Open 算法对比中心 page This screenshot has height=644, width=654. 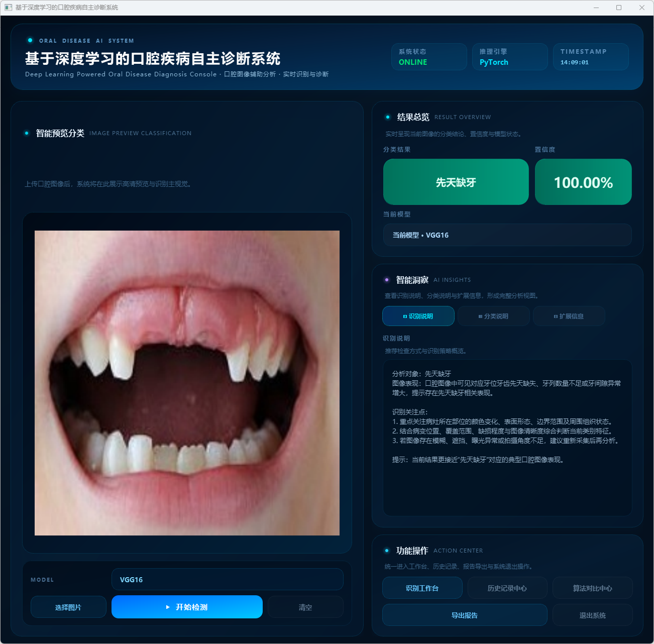tap(592, 588)
